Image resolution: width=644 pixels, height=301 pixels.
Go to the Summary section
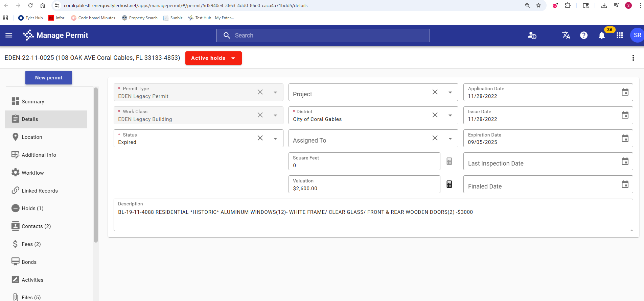click(33, 102)
